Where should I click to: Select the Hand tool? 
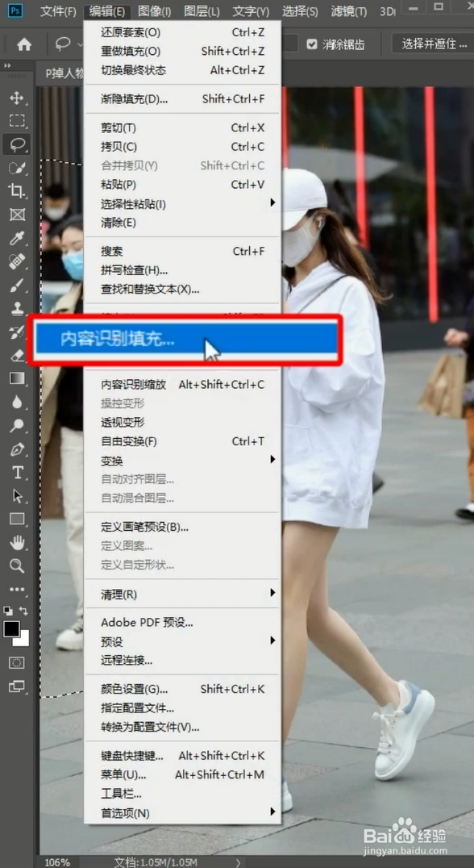(17, 542)
